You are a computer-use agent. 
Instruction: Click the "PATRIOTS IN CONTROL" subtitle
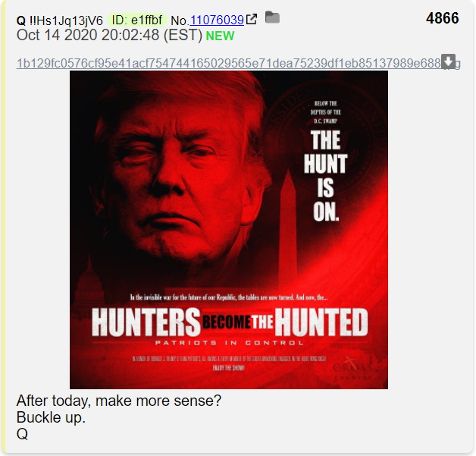tap(229, 343)
